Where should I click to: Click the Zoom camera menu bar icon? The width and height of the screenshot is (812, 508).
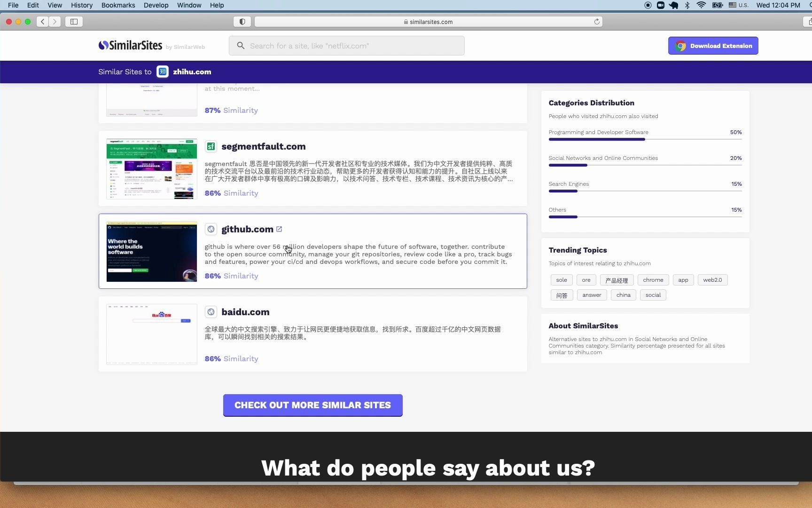point(660,5)
